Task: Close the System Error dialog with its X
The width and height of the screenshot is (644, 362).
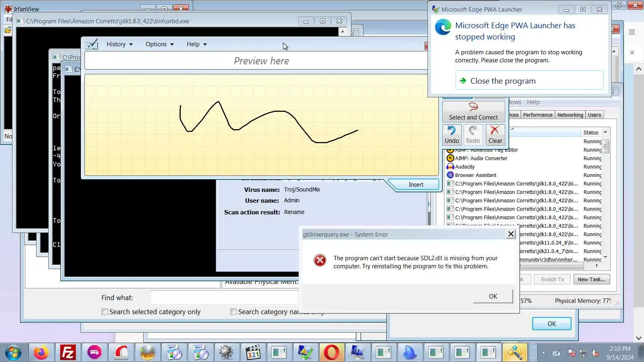Action: click(x=511, y=234)
